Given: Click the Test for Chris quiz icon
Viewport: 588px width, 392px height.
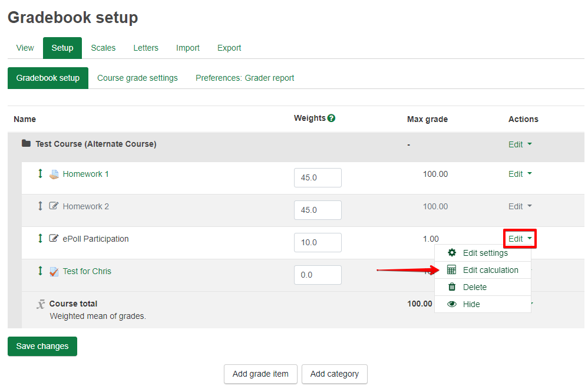Looking at the screenshot, I should 54,272.
